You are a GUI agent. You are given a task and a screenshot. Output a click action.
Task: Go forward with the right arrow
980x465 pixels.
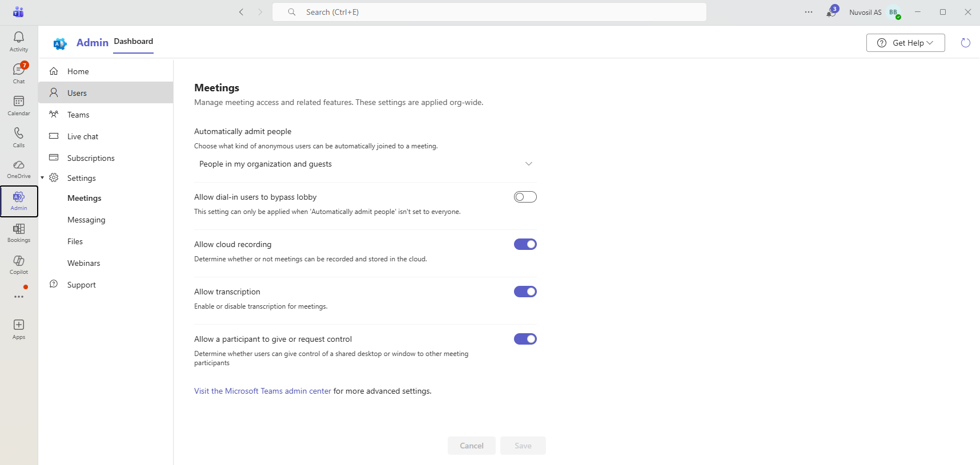click(x=260, y=12)
